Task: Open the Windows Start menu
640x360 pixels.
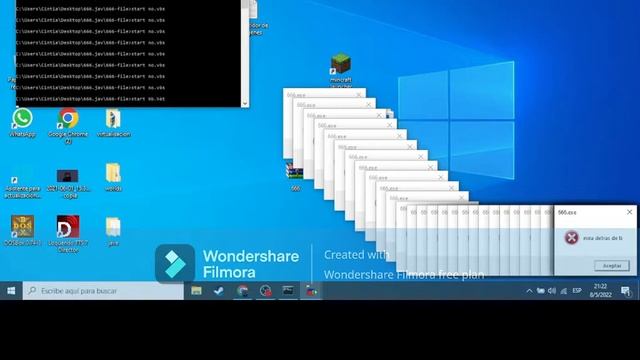Action: point(11,291)
